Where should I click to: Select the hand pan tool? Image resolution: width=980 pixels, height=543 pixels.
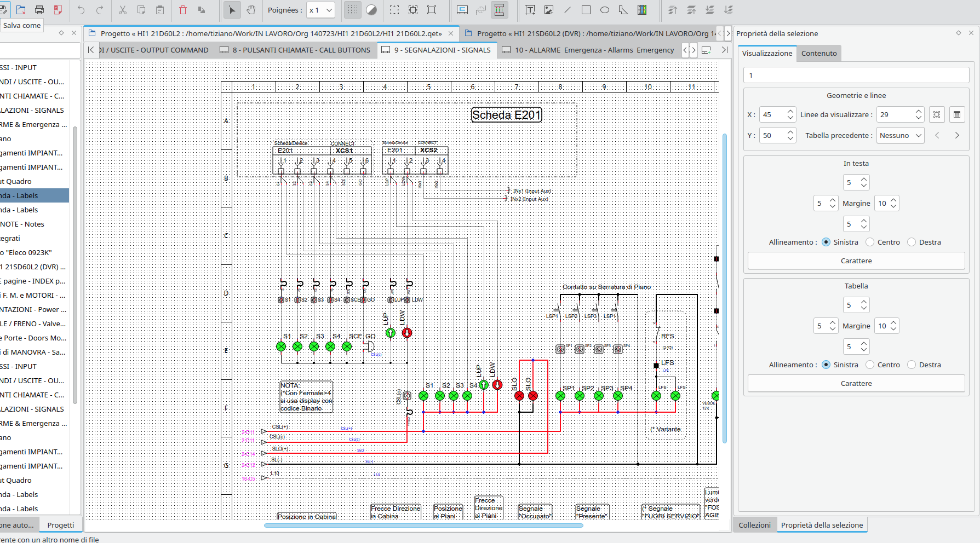point(251,10)
